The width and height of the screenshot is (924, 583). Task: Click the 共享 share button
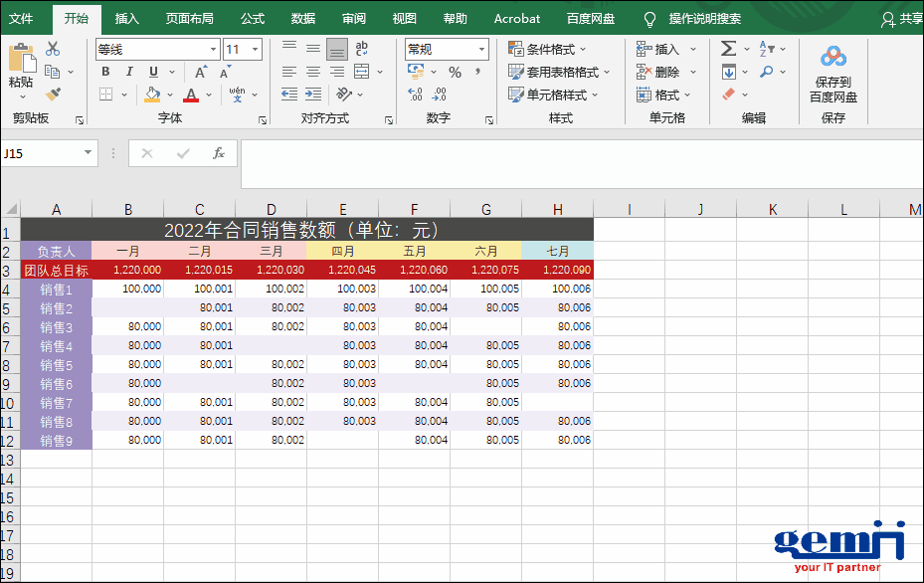[x=902, y=18]
